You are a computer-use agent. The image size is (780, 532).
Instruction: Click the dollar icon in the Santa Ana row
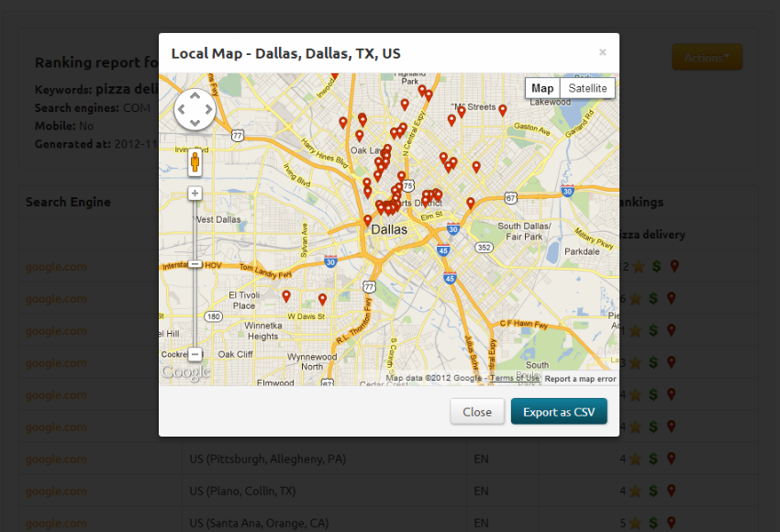pos(653,523)
